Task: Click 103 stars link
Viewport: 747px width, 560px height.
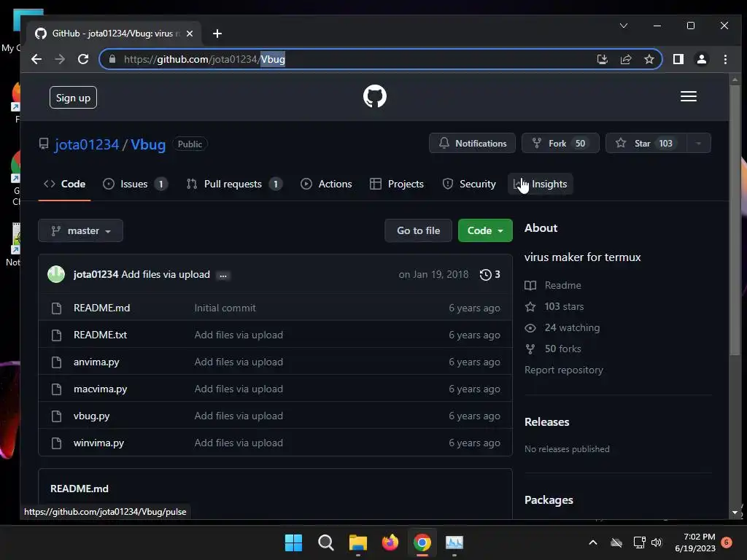Action: 554,307
